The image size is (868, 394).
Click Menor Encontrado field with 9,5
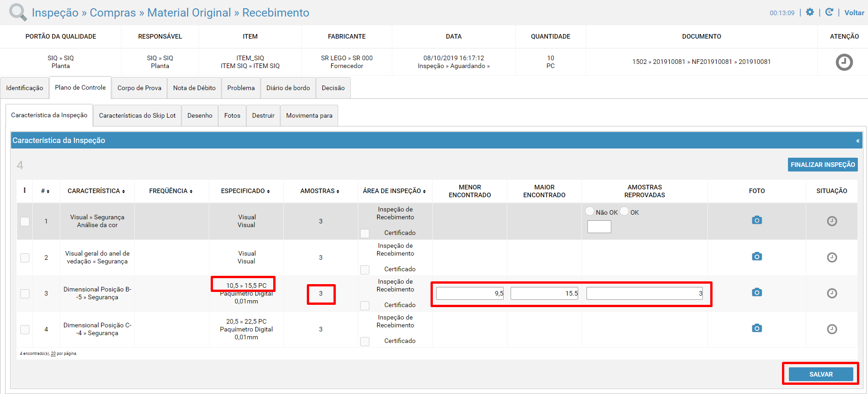470,293
